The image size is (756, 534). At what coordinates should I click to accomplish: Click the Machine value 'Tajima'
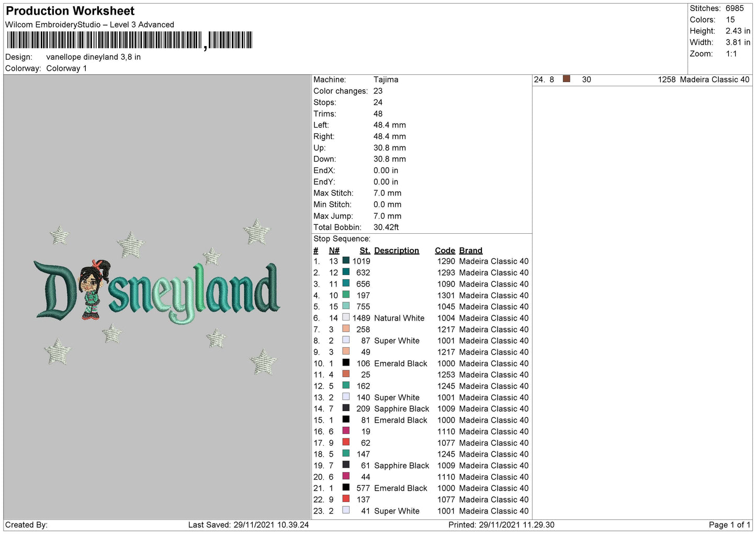(386, 79)
